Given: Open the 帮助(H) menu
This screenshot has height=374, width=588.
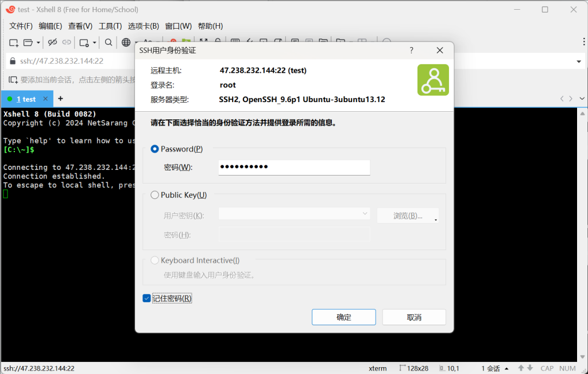Looking at the screenshot, I should coord(210,26).
